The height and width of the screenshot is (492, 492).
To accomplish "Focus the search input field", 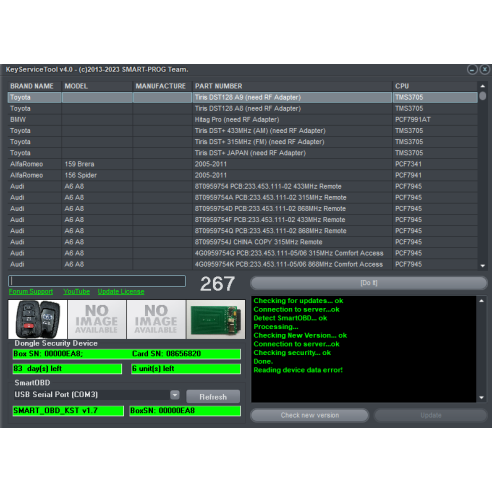I will tap(97, 281).
